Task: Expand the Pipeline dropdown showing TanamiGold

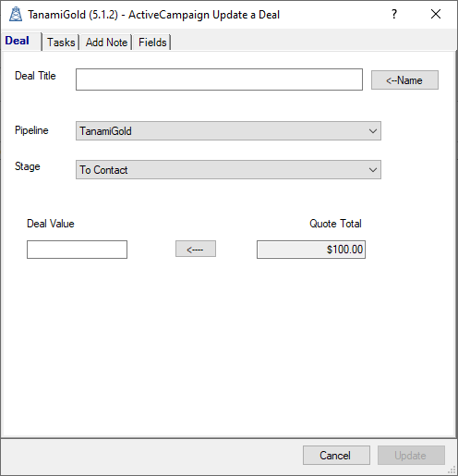Action: click(228, 131)
